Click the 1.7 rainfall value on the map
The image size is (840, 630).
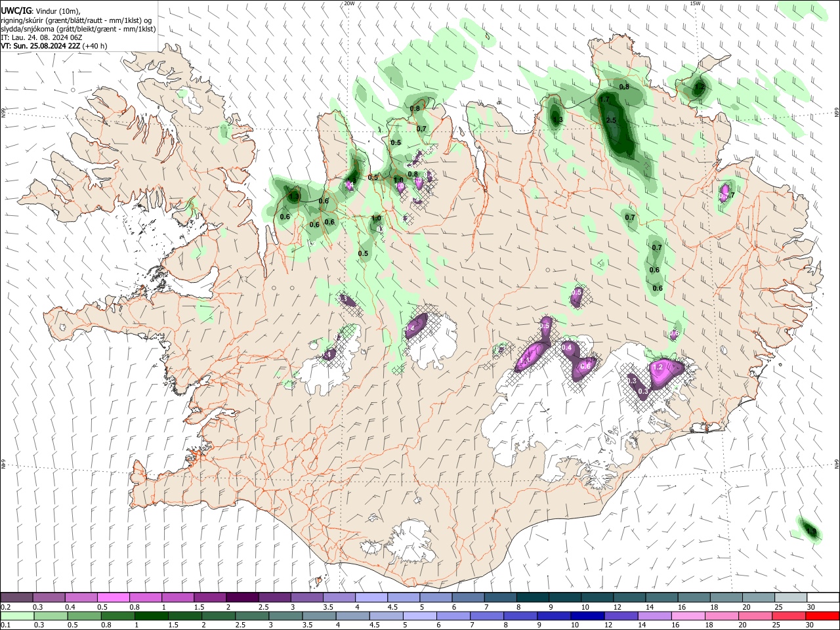coord(605,99)
